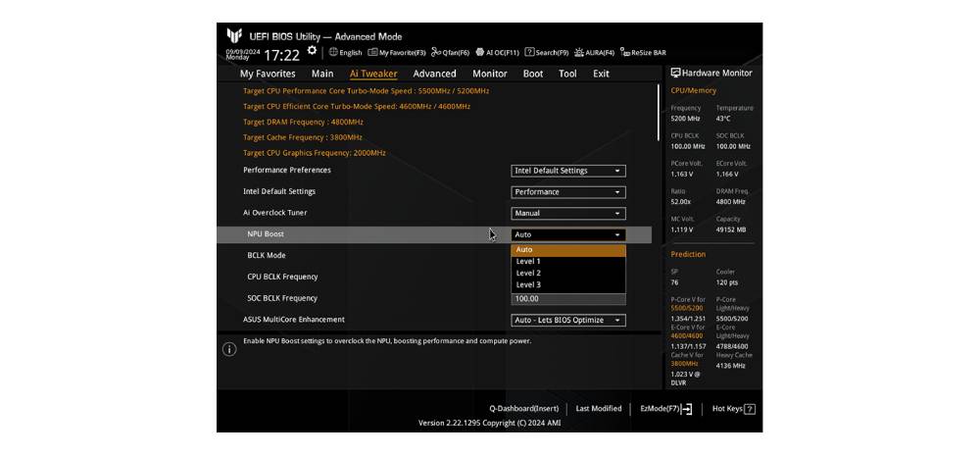Click Target CPU Graphics Frequency: 2000MHz text

tap(315, 153)
